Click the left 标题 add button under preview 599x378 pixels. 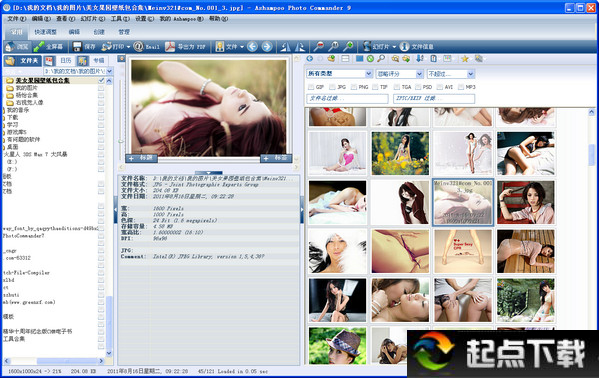(141, 158)
